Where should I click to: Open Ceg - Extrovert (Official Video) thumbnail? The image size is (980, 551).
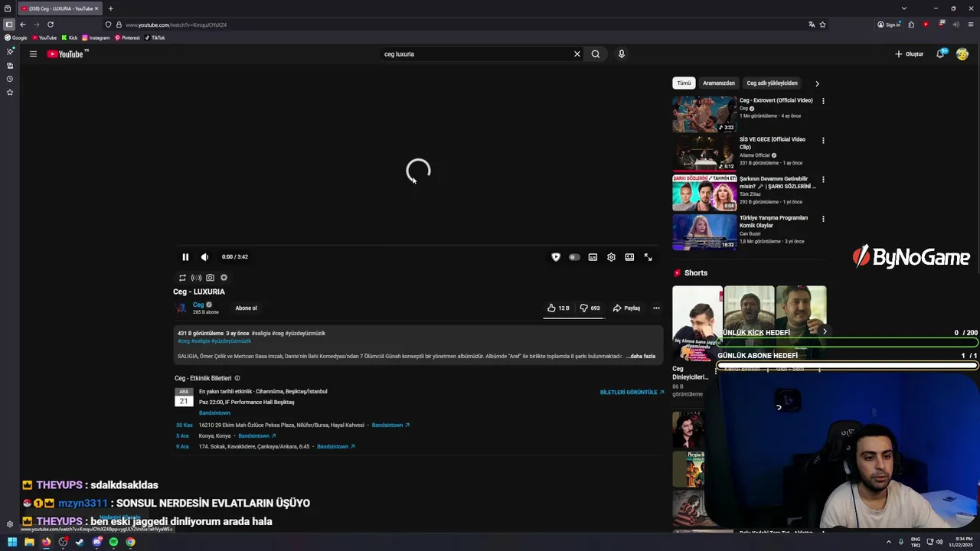point(704,115)
